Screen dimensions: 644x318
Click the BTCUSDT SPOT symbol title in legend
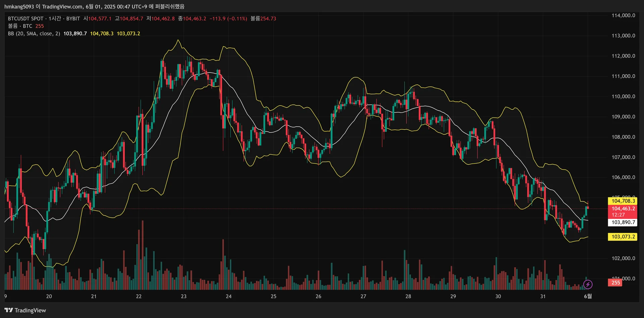click(x=25, y=18)
